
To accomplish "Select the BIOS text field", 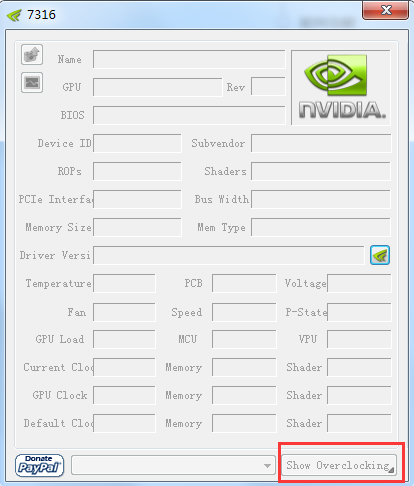I will coord(189,115).
